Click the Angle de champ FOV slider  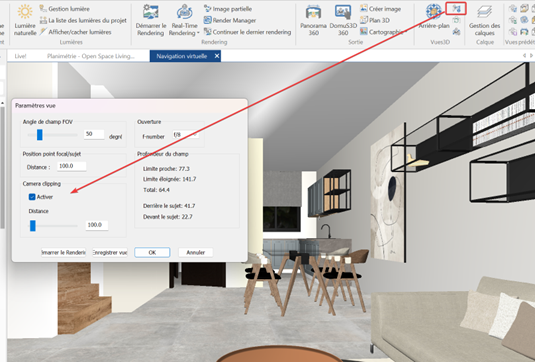click(x=52, y=135)
